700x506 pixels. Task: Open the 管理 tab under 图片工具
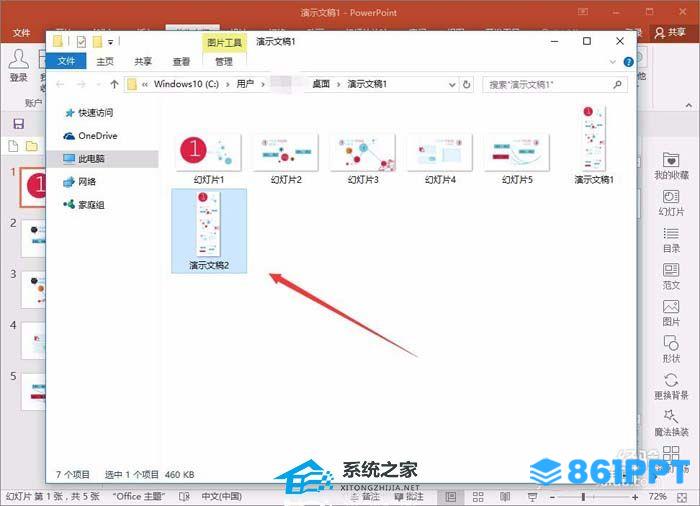(x=223, y=62)
